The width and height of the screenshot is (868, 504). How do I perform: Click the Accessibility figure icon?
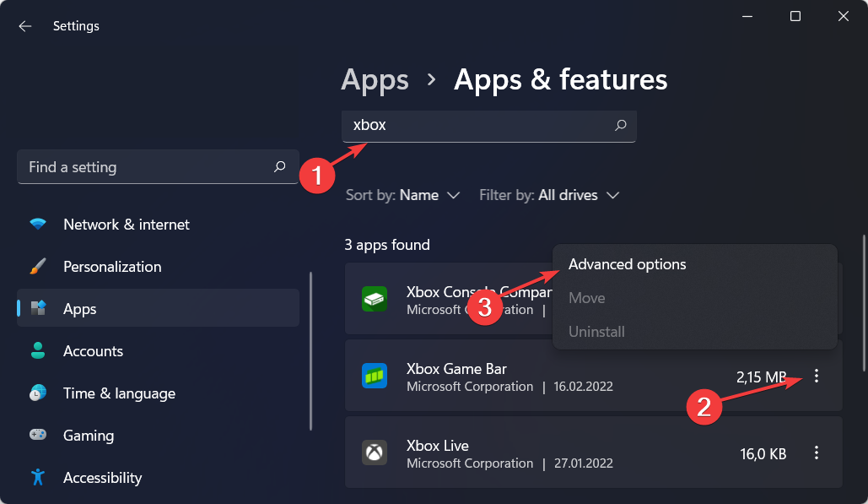coord(38,477)
